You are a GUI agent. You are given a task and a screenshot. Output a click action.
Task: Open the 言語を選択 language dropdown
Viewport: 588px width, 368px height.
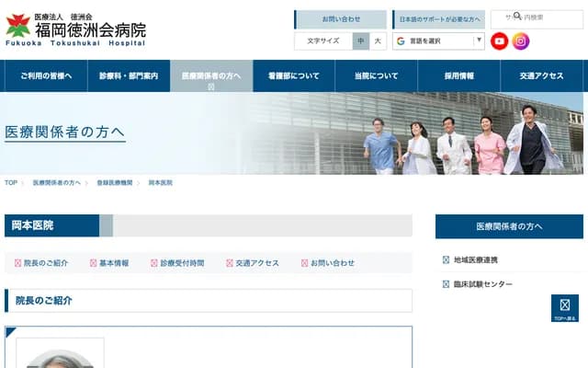pos(438,40)
